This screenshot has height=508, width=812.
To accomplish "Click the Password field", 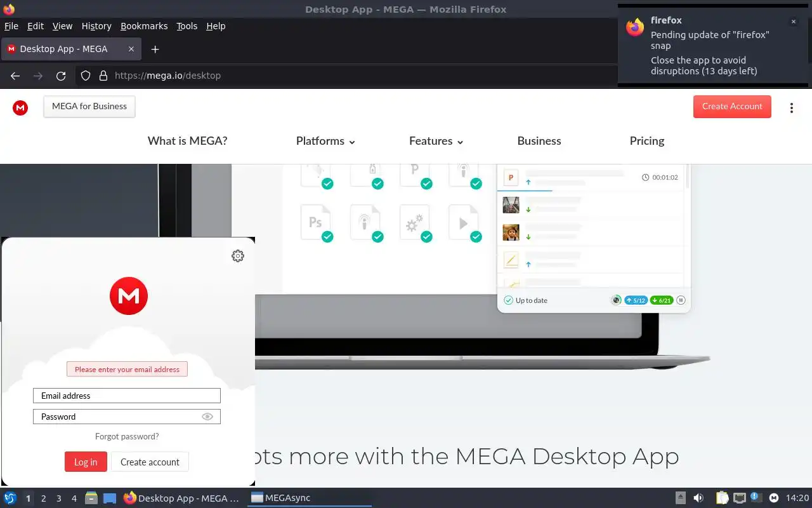I will pyautogui.click(x=127, y=417).
